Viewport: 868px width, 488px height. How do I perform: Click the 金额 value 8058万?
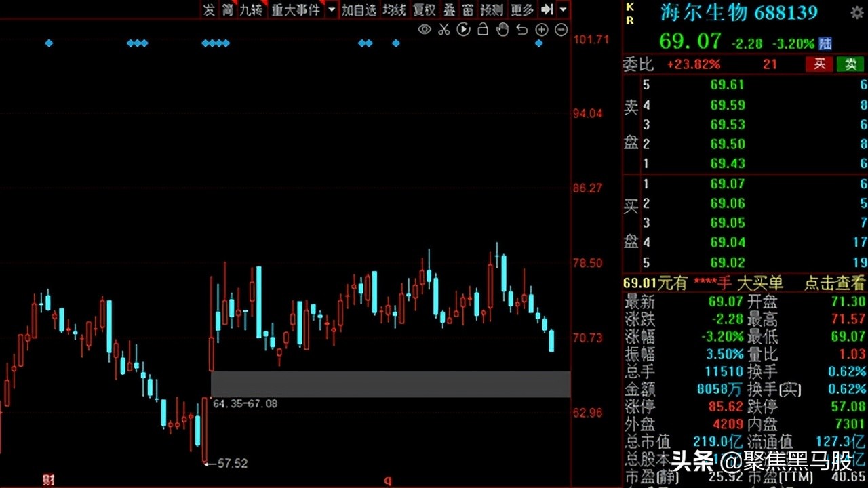click(720, 389)
